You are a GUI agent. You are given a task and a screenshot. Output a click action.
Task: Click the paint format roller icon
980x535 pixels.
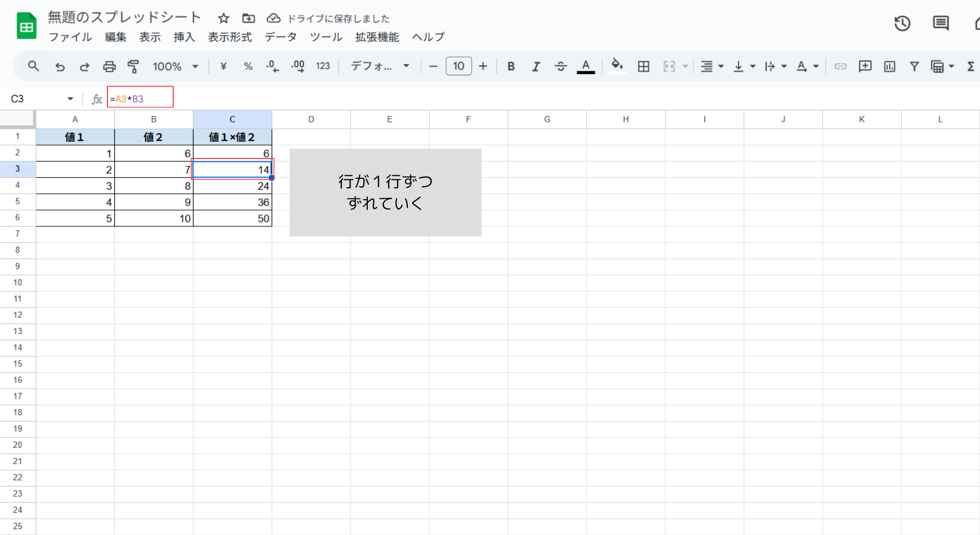click(133, 66)
